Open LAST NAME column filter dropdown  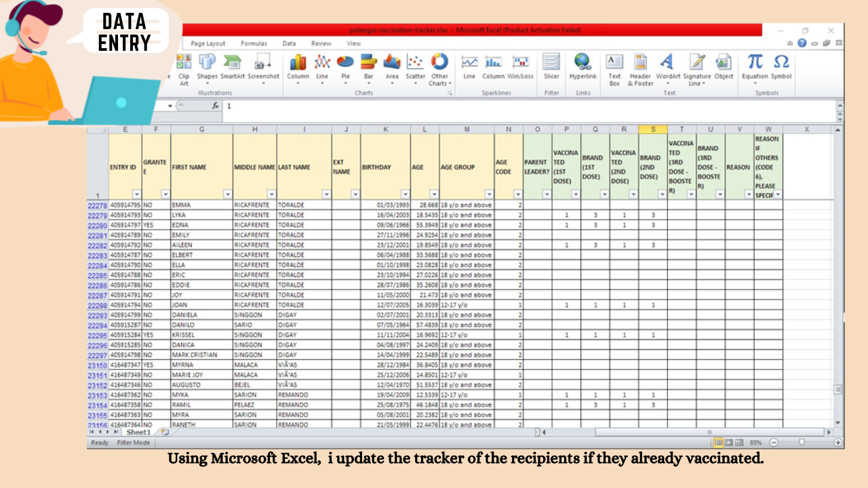coord(326,195)
